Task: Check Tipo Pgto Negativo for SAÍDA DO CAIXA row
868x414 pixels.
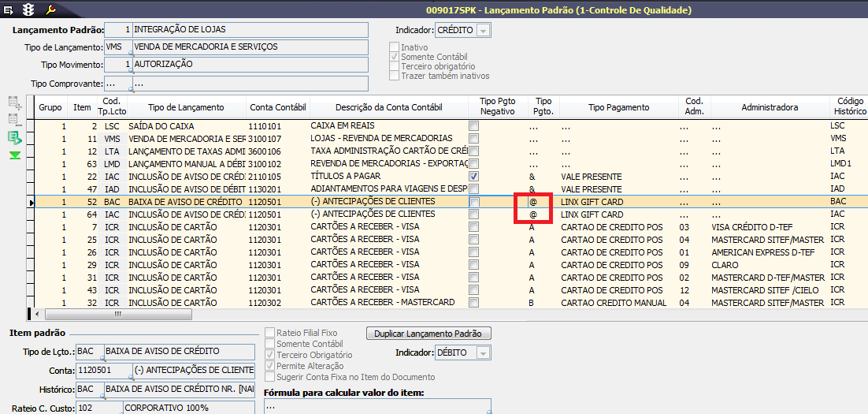Action: tap(474, 126)
